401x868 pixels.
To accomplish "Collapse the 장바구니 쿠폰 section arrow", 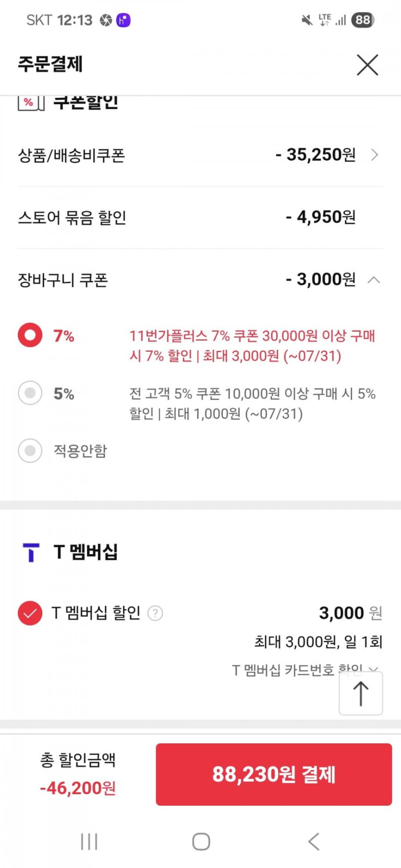I will [374, 280].
